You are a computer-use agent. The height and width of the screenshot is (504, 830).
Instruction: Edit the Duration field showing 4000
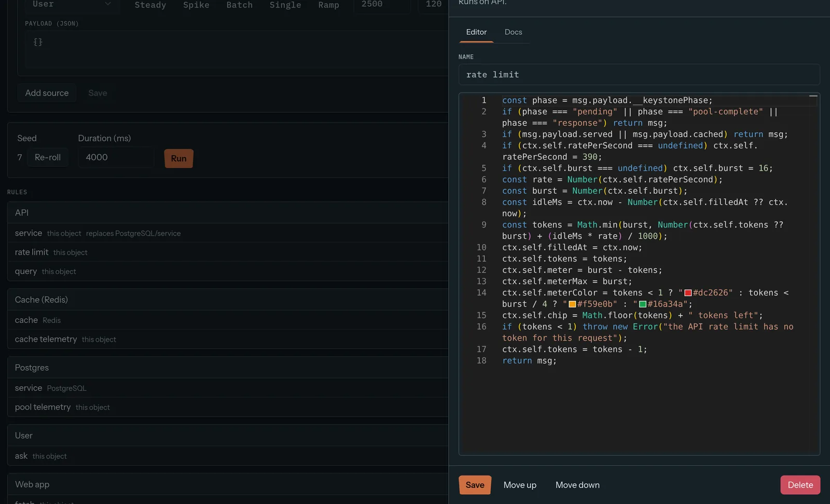[x=116, y=157]
